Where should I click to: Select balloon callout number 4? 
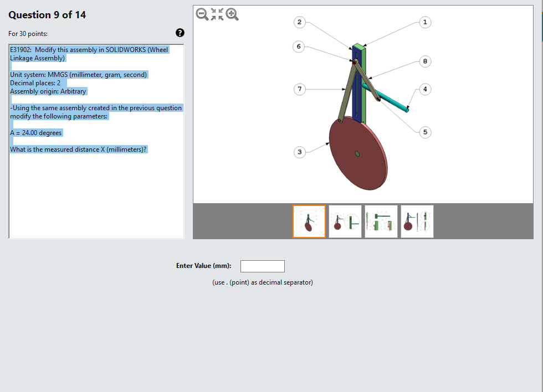(424, 89)
